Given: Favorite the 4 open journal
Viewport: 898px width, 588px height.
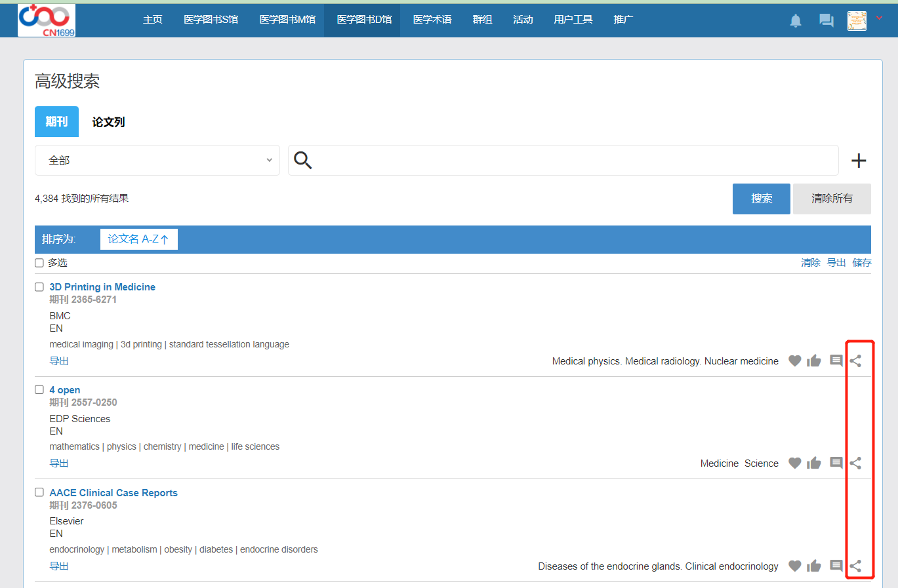Looking at the screenshot, I should 794,463.
